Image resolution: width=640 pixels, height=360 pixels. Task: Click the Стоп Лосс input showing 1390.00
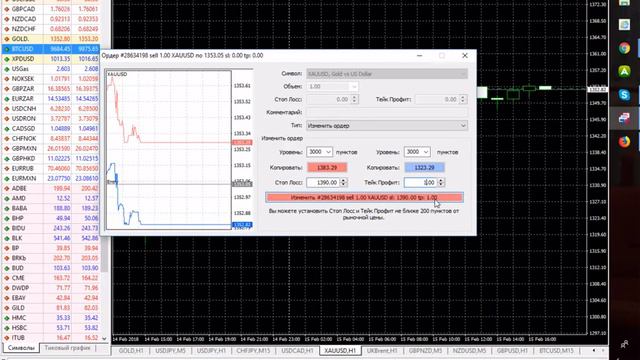(323, 182)
